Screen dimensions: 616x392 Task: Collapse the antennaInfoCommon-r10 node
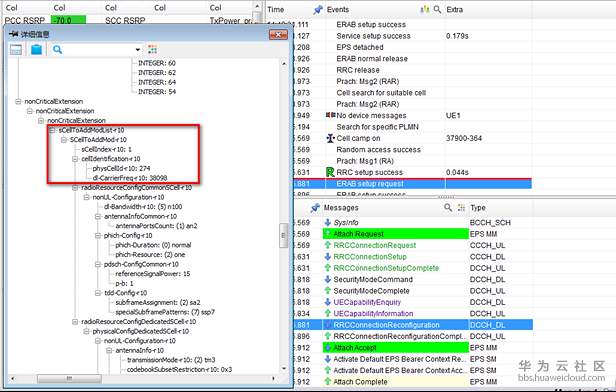point(98,216)
